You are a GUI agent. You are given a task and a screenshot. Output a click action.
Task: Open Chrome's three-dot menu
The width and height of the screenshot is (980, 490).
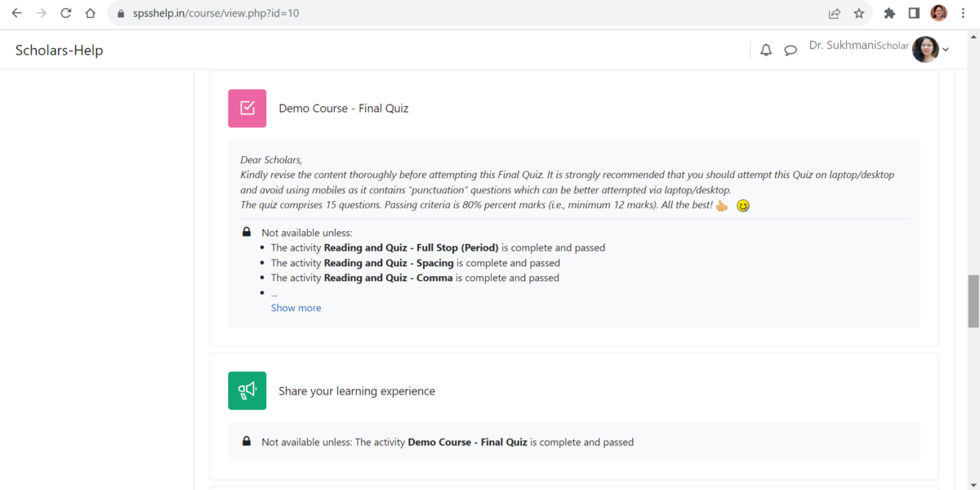click(964, 13)
